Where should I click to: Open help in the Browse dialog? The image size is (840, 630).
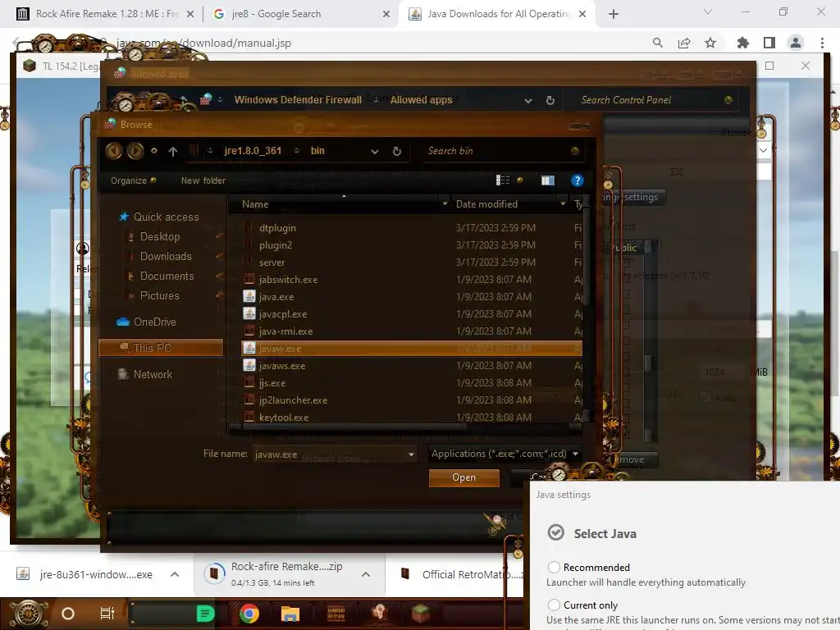tap(577, 180)
